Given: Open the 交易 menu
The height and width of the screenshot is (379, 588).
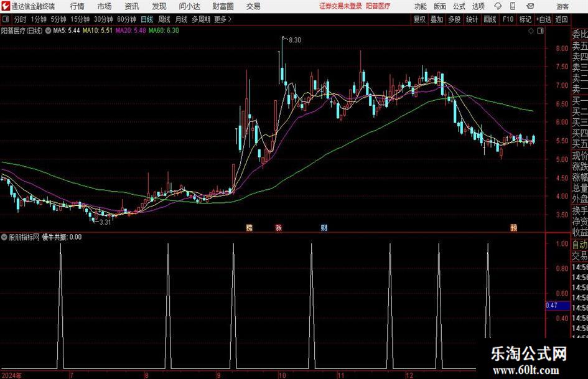Looking at the screenshot, I should [253, 6].
